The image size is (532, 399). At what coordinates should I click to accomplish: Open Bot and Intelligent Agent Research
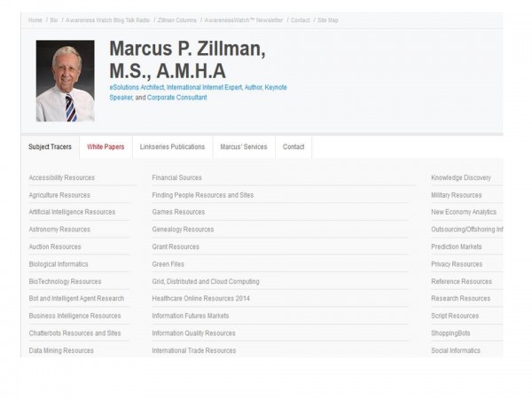coord(76,298)
